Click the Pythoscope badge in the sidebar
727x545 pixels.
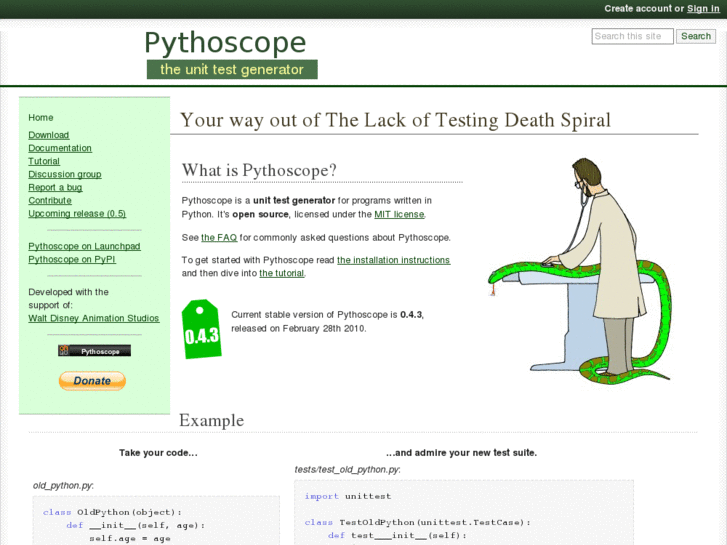pos(94,351)
